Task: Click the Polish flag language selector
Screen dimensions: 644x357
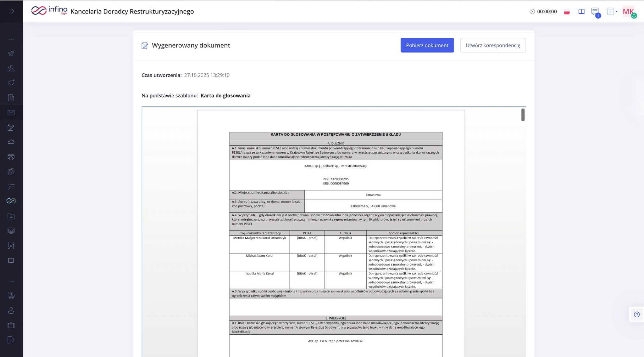Action: [567, 12]
